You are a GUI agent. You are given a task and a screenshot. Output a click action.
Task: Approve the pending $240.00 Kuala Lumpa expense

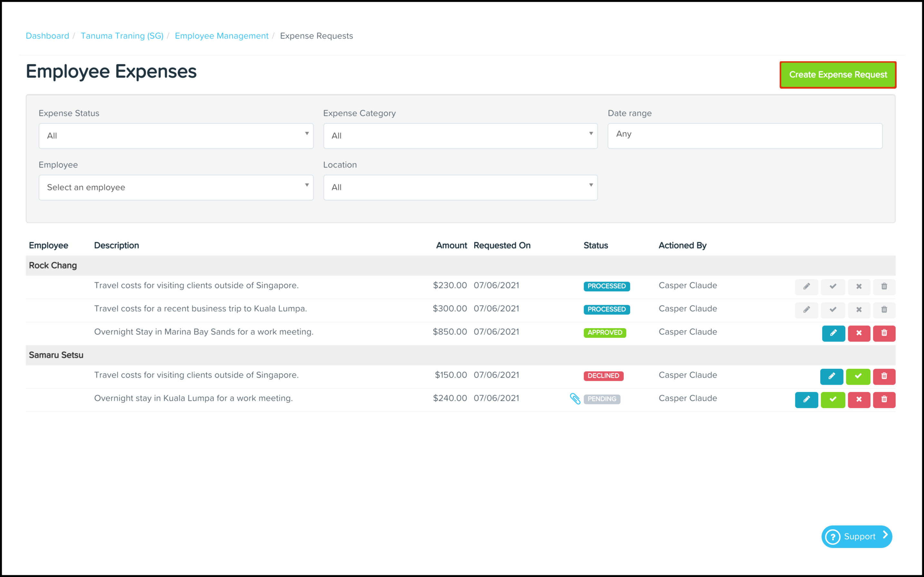coord(833,400)
